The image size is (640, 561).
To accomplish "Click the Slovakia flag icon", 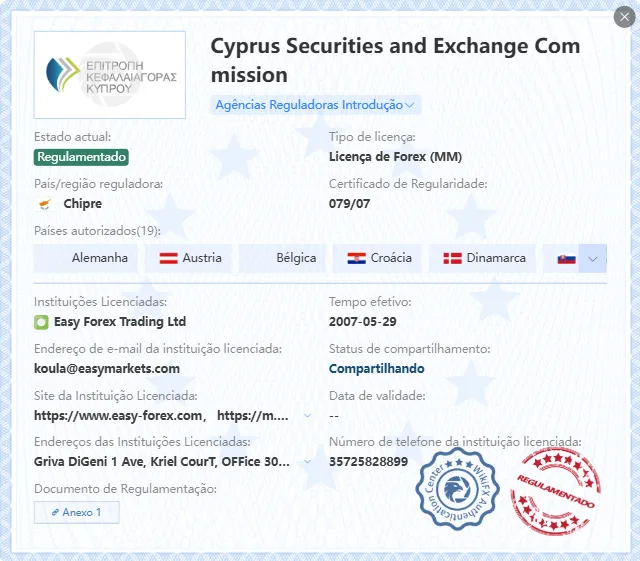I will 567,258.
